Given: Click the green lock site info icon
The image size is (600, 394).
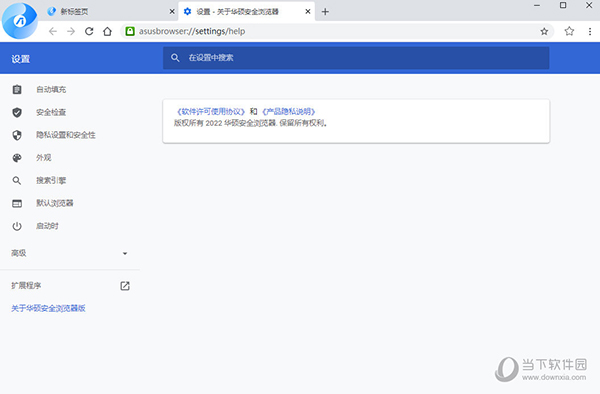Looking at the screenshot, I should pos(130,31).
